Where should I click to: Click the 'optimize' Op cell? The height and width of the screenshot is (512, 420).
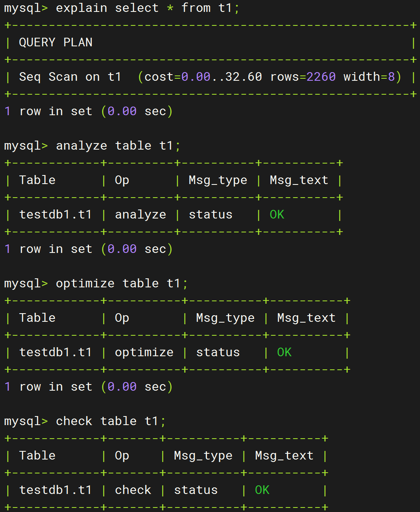point(144,353)
